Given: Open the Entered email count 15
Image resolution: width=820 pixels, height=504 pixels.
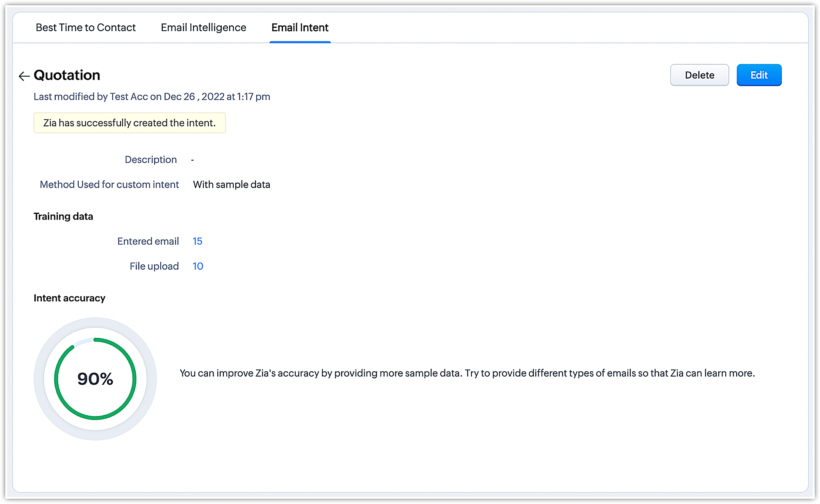Looking at the screenshot, I should tap(198, 241).
